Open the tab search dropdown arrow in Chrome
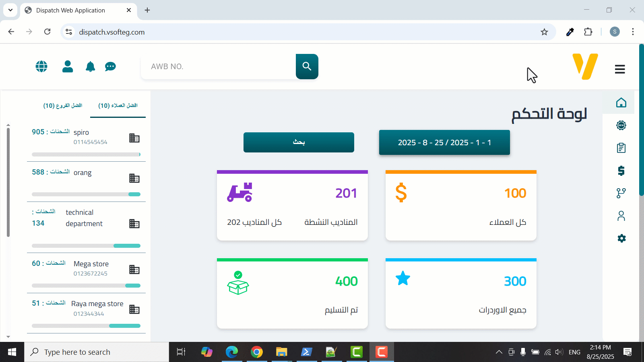Image resolution: width=644 pixels, height=362 pixels. pos(10,10)
